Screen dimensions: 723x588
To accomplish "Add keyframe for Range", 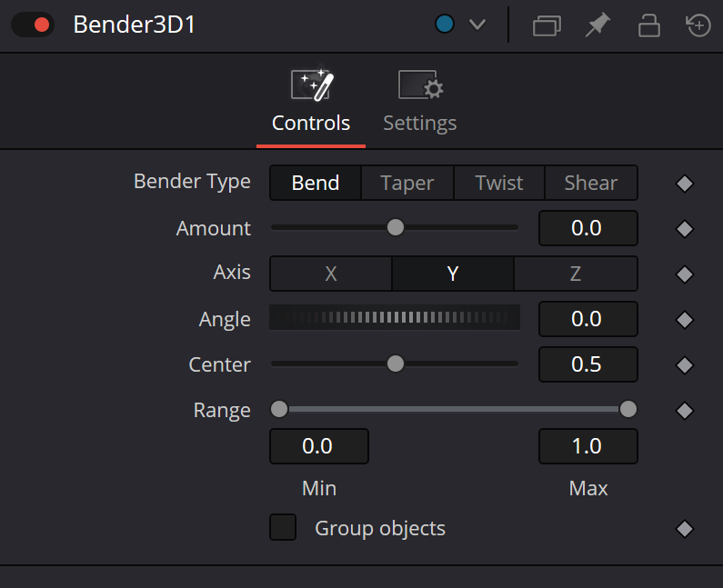I will tap(685, 410).
